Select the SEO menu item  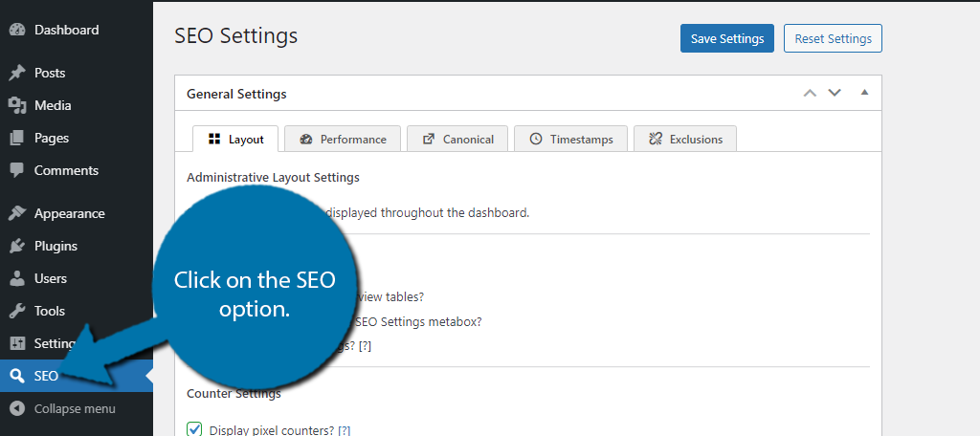point(77,376)
